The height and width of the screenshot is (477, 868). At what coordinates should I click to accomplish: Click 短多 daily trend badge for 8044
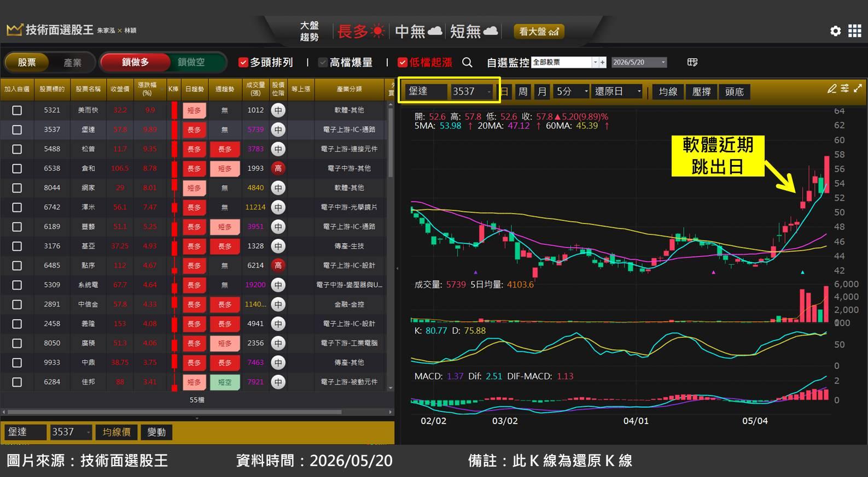pos(194,188)
